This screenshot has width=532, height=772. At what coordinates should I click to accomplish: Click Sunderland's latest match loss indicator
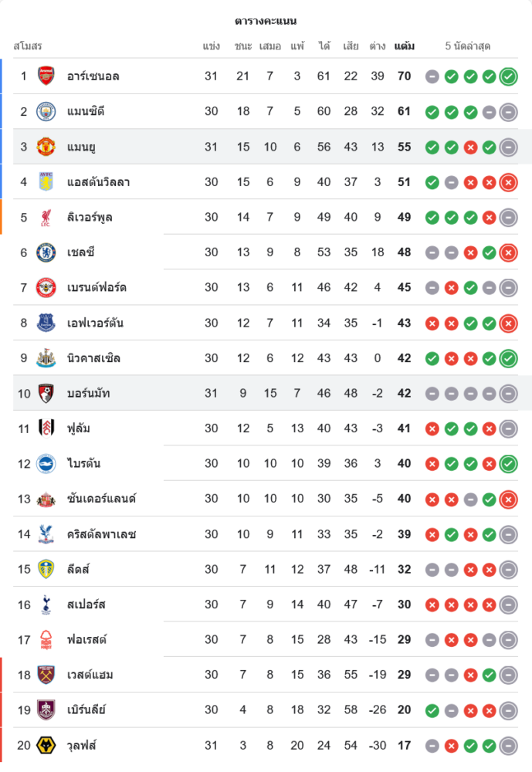[508, 499]
